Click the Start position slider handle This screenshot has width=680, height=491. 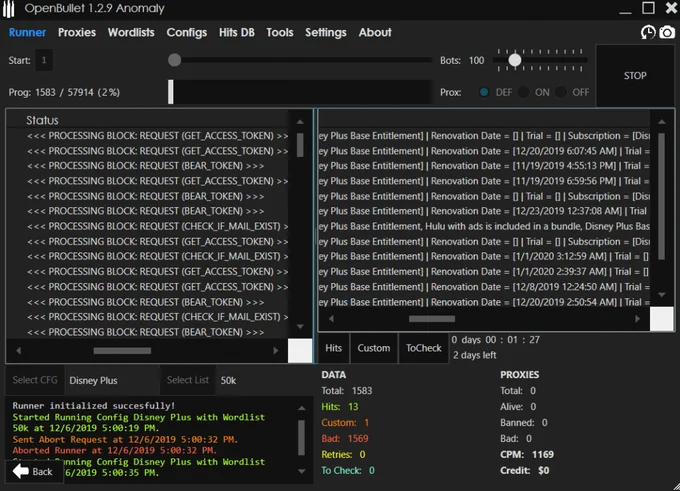click(x=174, y=60)
